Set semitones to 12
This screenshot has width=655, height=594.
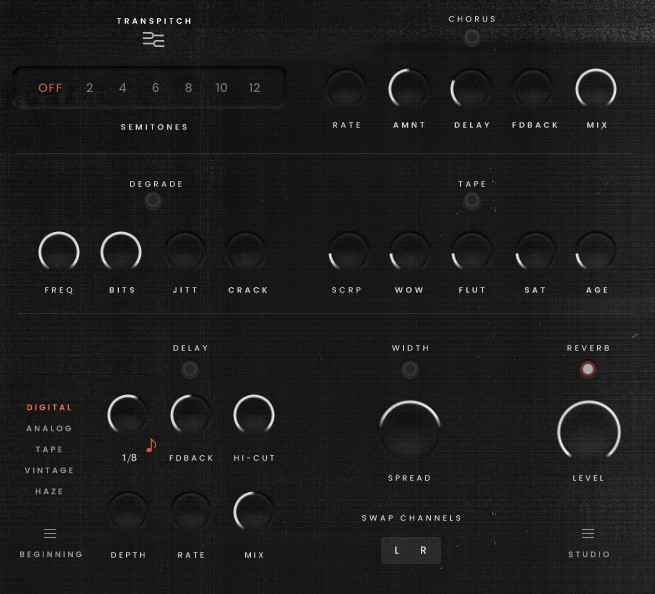tap(254, 88)
